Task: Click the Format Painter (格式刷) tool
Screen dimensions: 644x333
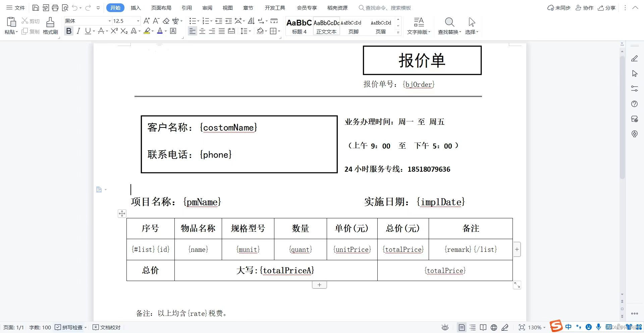Action: 50,26
